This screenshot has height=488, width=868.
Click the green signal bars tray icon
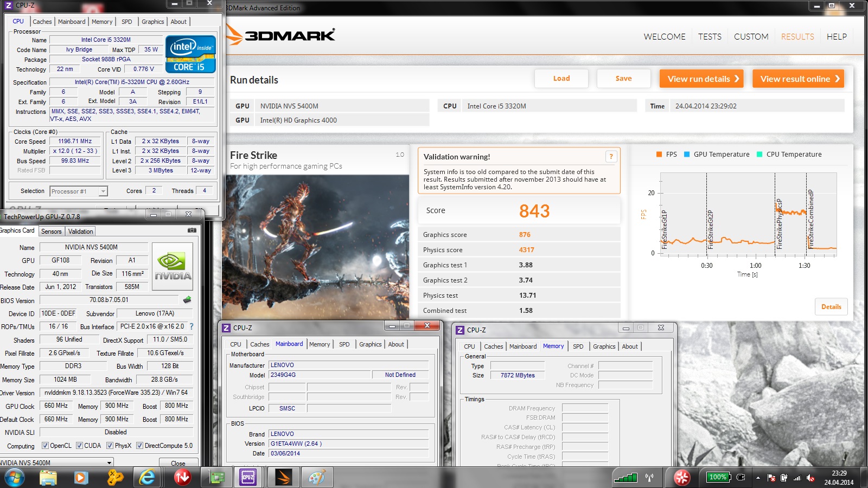coord(626,478)
